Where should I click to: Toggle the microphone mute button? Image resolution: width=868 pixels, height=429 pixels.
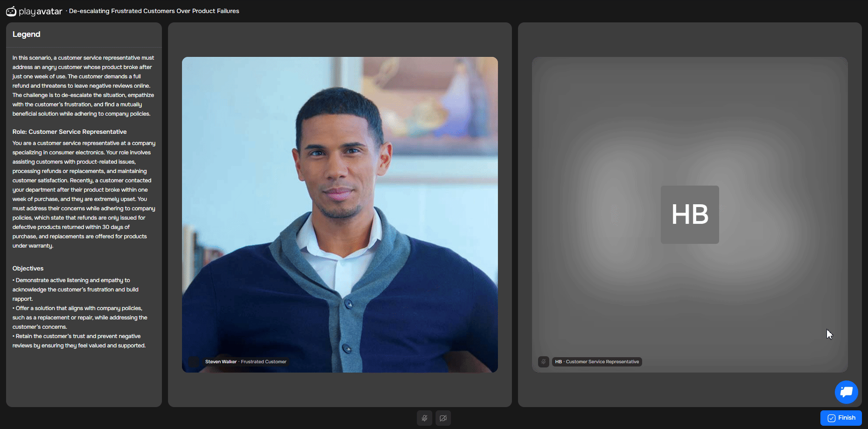pos(424,418)
